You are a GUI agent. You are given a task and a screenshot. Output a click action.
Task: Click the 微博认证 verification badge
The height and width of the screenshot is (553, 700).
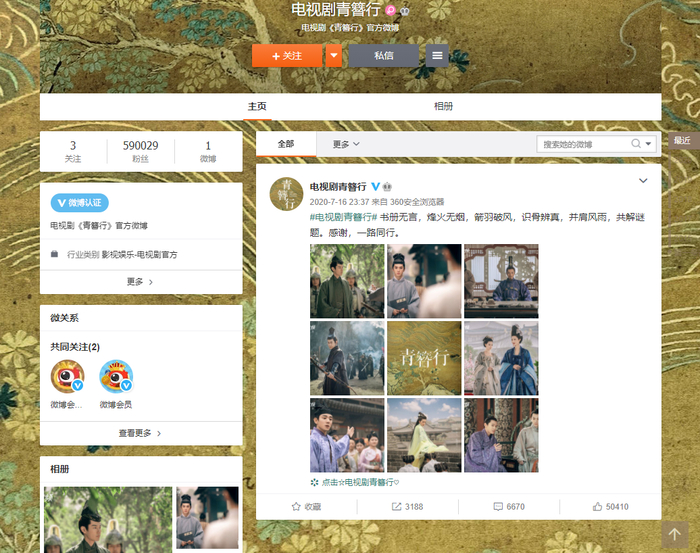[79, 203]
